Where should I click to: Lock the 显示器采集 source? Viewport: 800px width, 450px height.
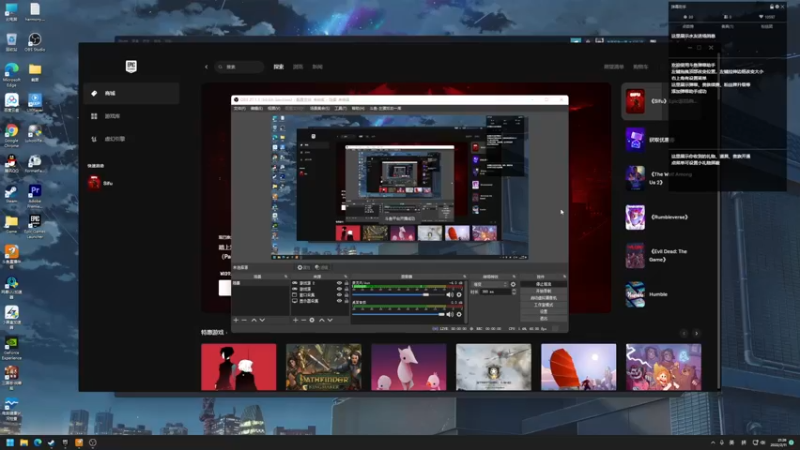[x=346, y=301]
